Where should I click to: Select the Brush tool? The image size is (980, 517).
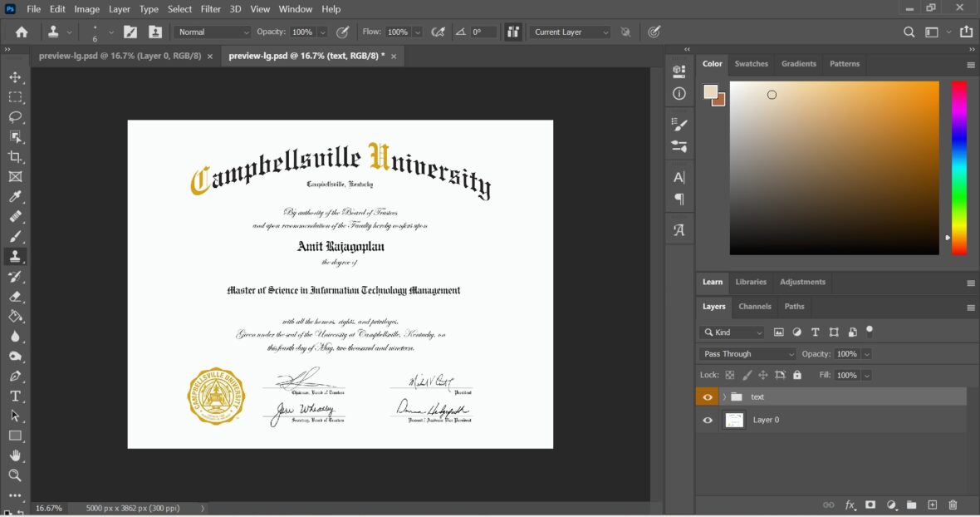tap(15, 236)
